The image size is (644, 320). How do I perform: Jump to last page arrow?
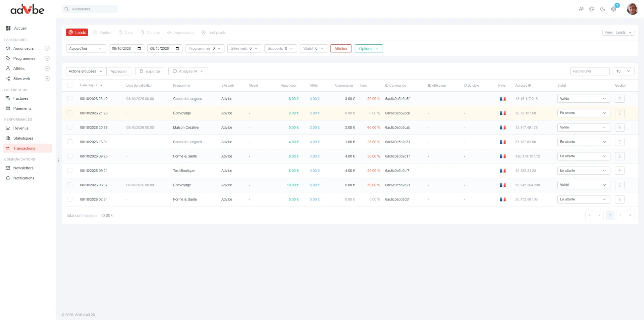coord(630,215)
